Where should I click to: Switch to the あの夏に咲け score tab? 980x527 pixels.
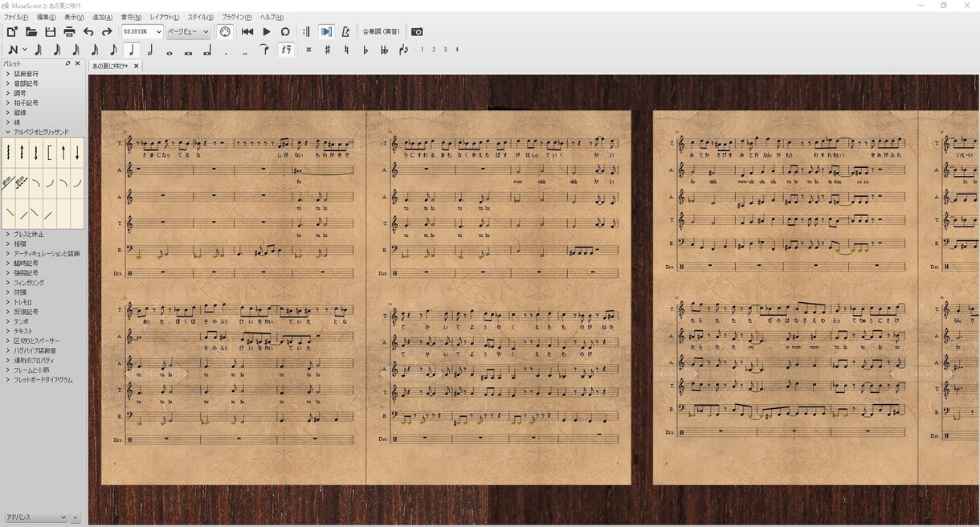(x=110, y=66)
